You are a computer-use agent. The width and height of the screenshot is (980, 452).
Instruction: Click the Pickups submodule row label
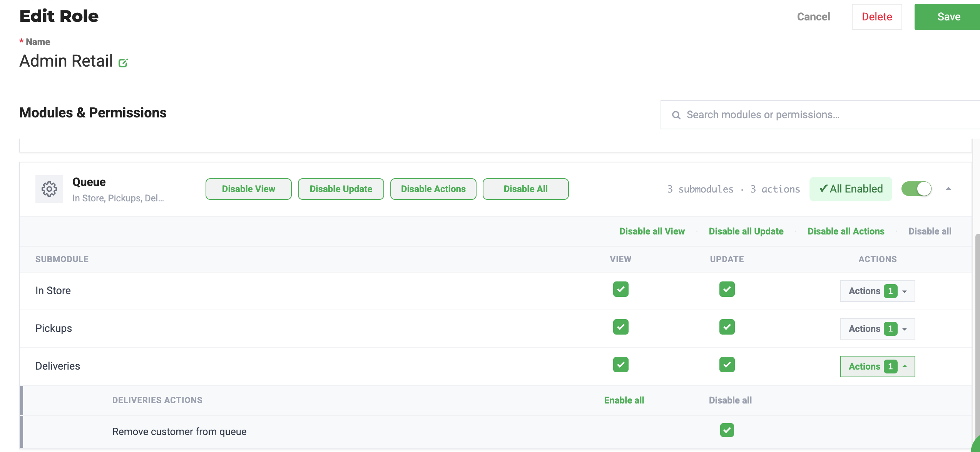(x=54, y=328)
